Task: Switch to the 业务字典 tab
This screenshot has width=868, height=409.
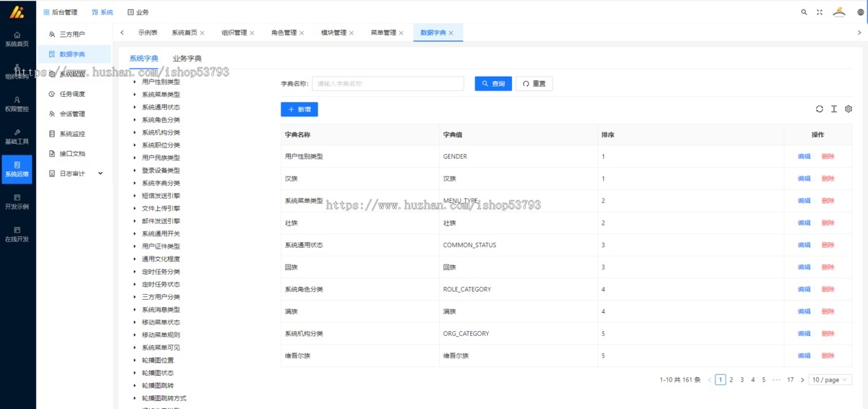Action: pos(187,59)
